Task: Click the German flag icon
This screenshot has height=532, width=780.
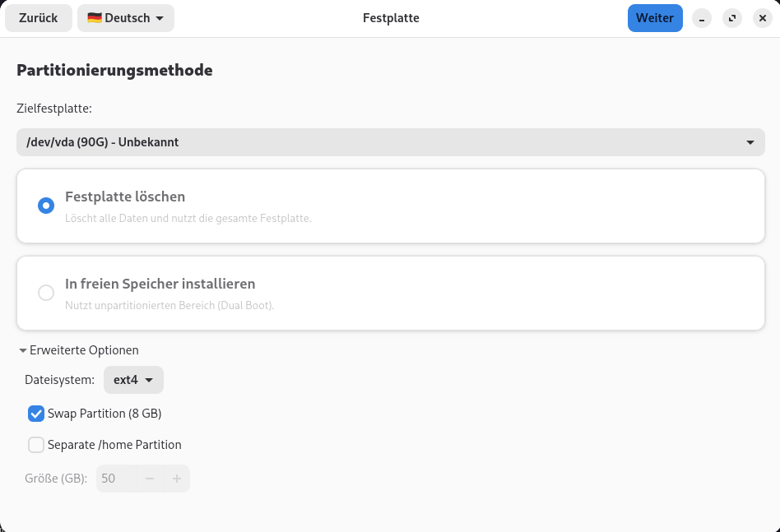Action: [94, 18]
